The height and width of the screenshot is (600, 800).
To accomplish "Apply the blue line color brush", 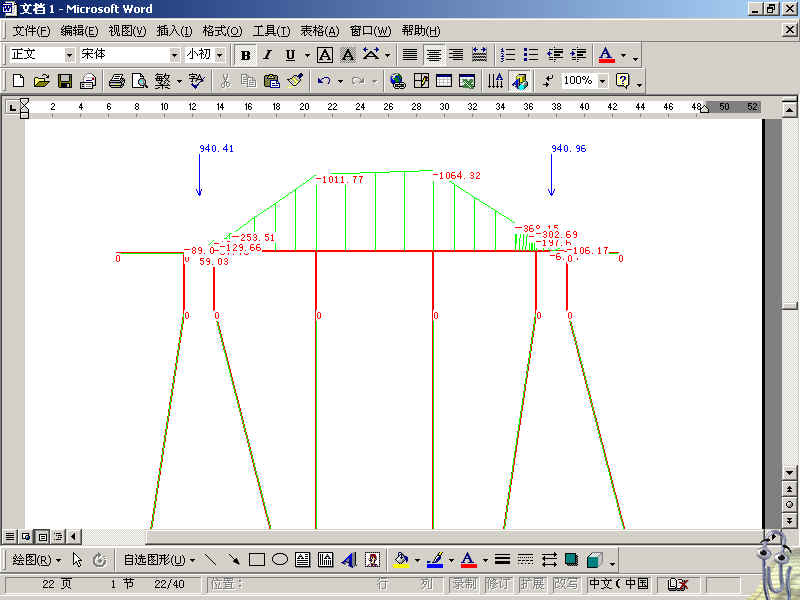I will 435,560.
